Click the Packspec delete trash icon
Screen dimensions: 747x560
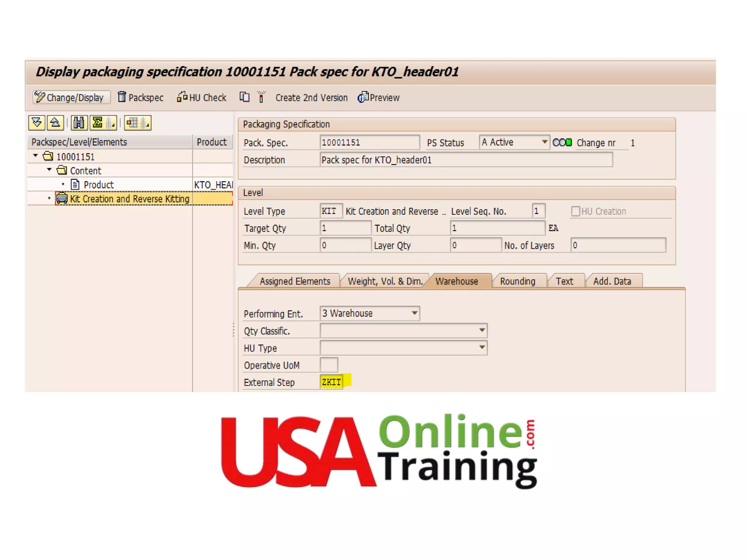click(122, 97)
